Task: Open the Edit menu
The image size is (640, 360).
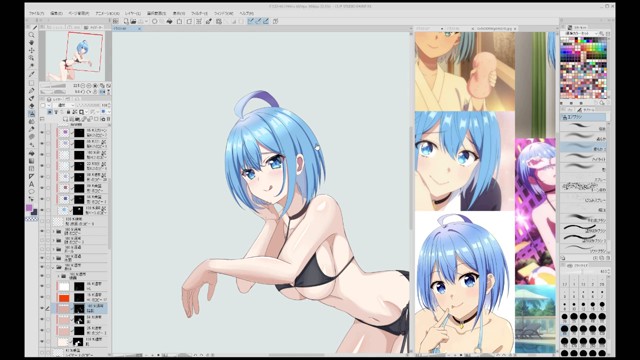Action: pos(56,13)
